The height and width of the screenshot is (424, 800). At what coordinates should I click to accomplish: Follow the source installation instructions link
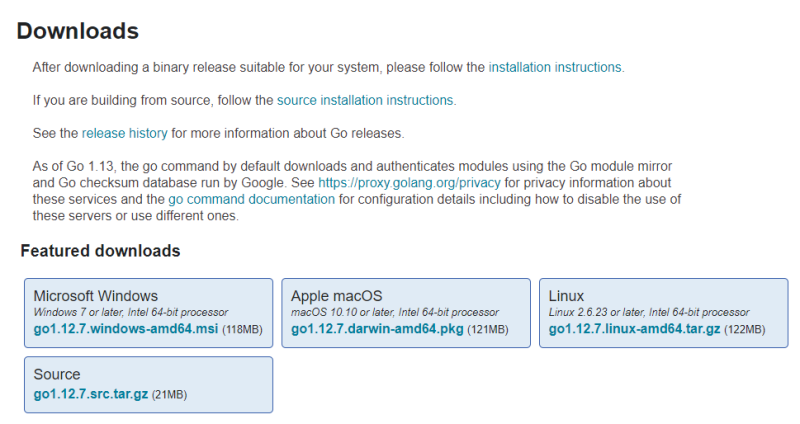pyautogui.click(x=365, y=100)
